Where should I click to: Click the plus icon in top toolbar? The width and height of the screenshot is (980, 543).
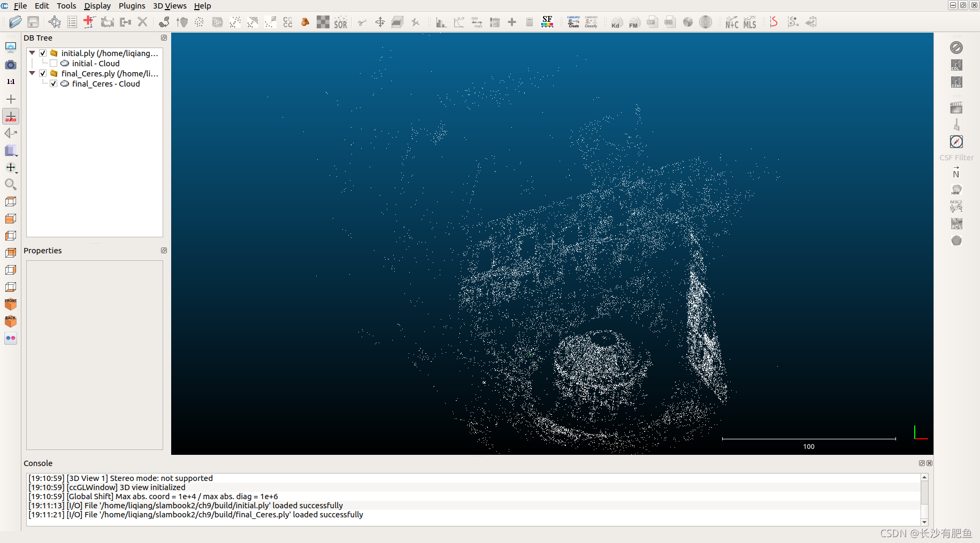[x=512, y=22]
